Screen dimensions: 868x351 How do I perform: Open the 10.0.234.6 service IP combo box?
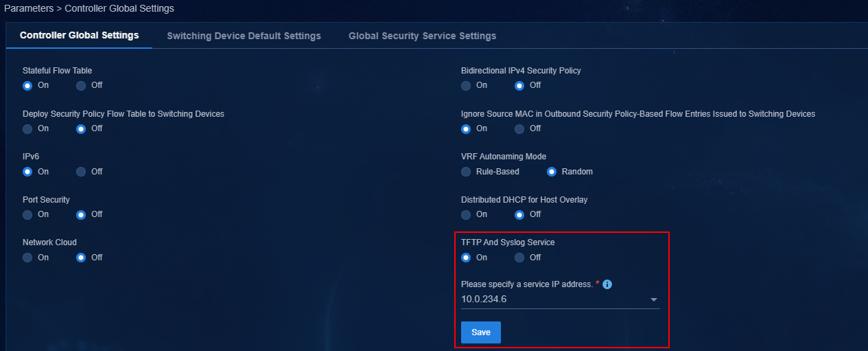click(x=560, y=299)
